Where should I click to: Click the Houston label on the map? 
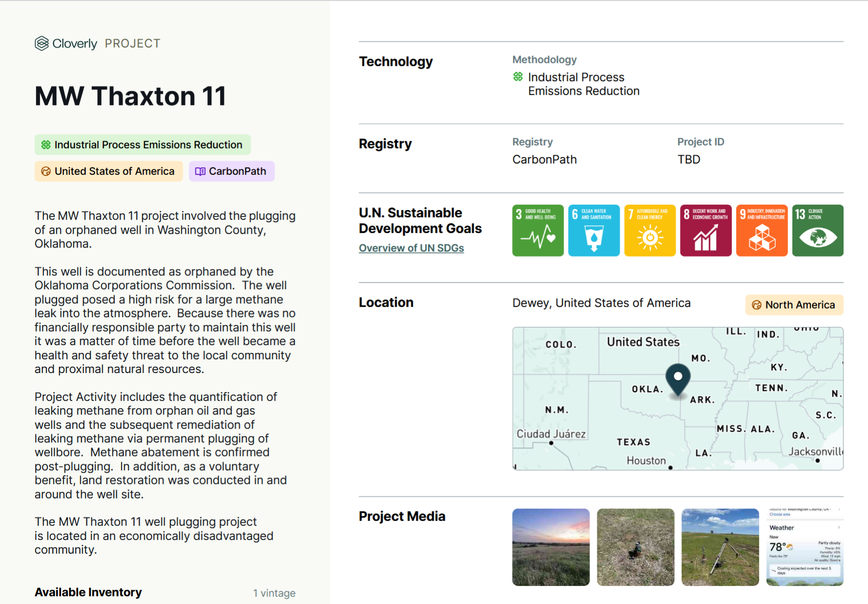click(646, 460)
